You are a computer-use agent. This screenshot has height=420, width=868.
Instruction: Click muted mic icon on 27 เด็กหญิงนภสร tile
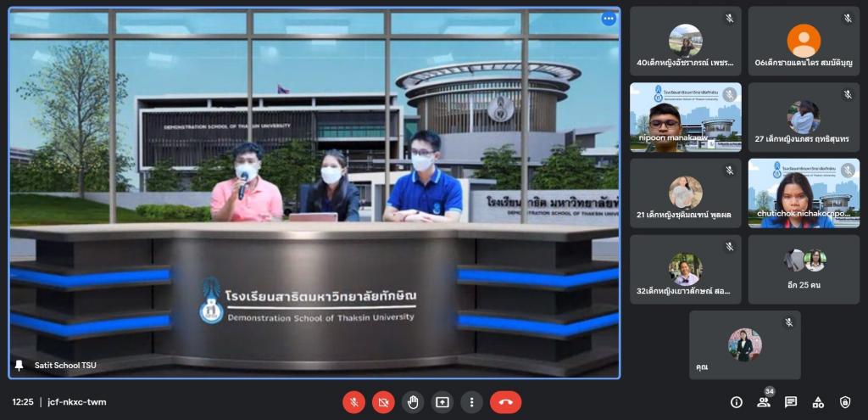848,95
